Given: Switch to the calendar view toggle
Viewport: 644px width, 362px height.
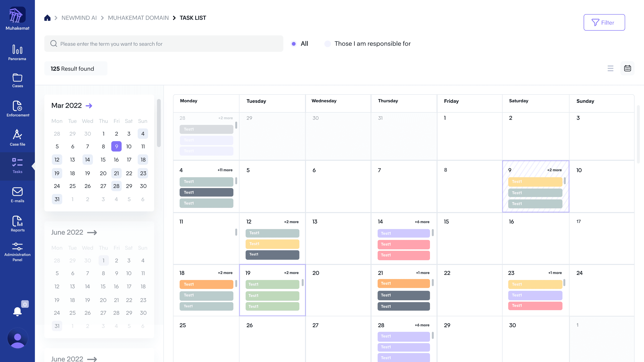Looking at the screenshot, I should pyautogui.click(x=627, y=69).
